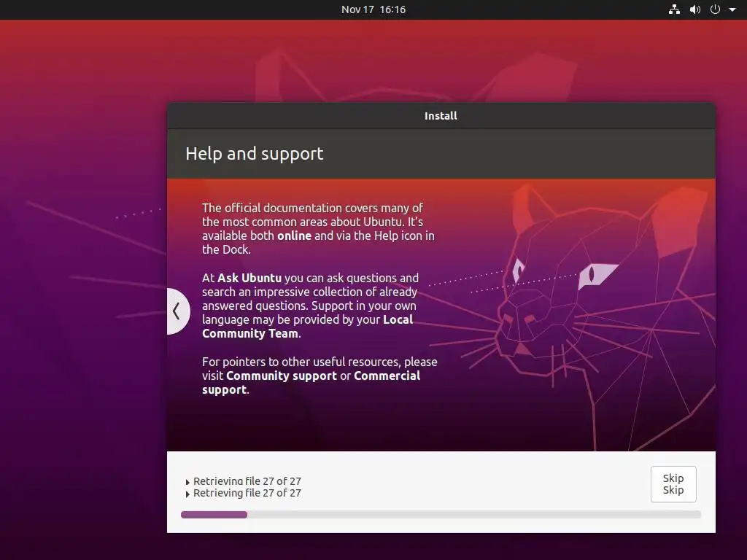Expand the system menu dropdown arrow
This screenshot has width=747, height=560.
point(732,9)
